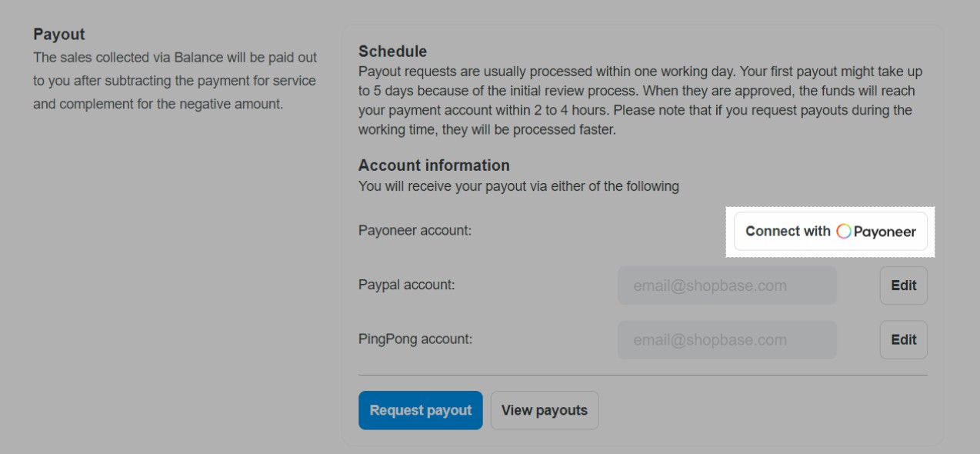Screen dimensions: 980x454
Task: Click the highlighted Connect with Payoneer area
Action: click(829, 231)
